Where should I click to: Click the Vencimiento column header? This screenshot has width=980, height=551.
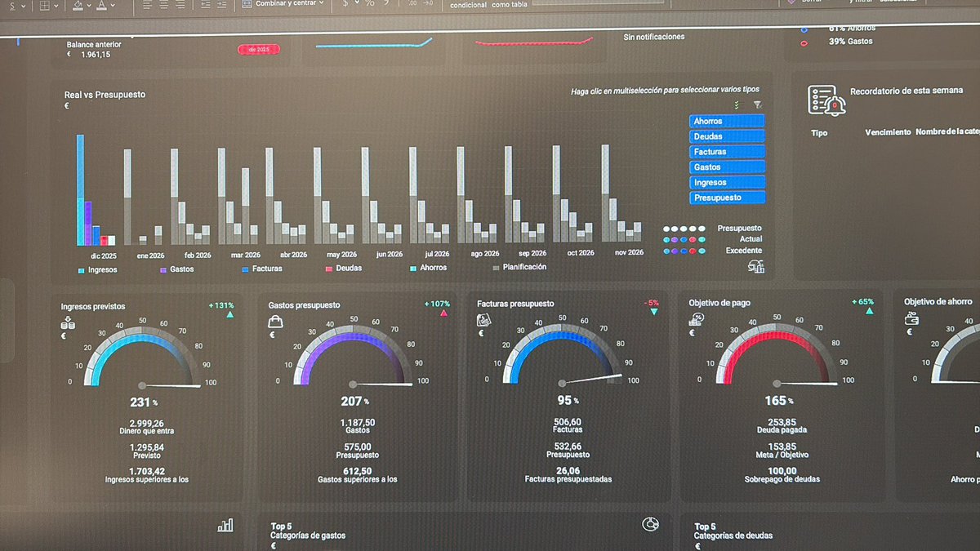888,131
